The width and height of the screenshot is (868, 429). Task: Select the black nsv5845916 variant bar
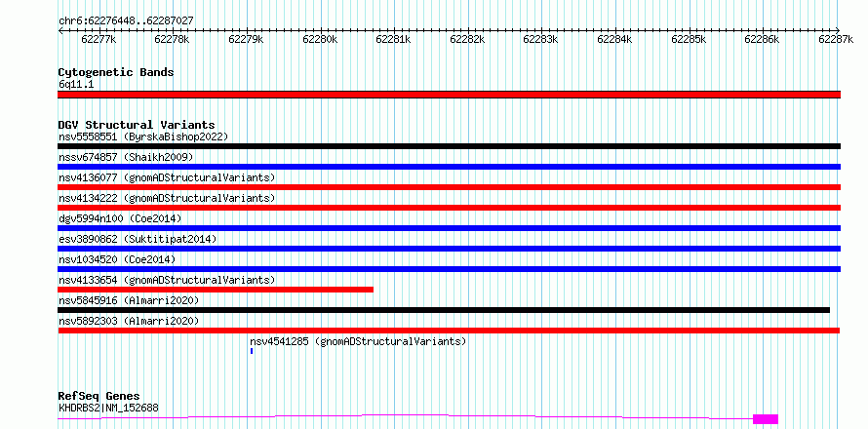(444, 310)
